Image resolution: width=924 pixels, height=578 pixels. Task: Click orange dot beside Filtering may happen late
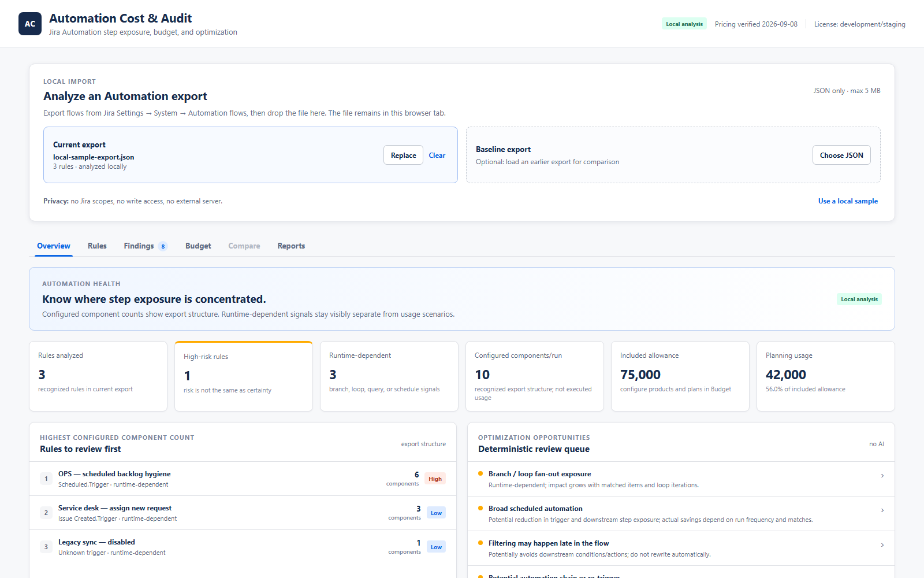click(480, 543)
